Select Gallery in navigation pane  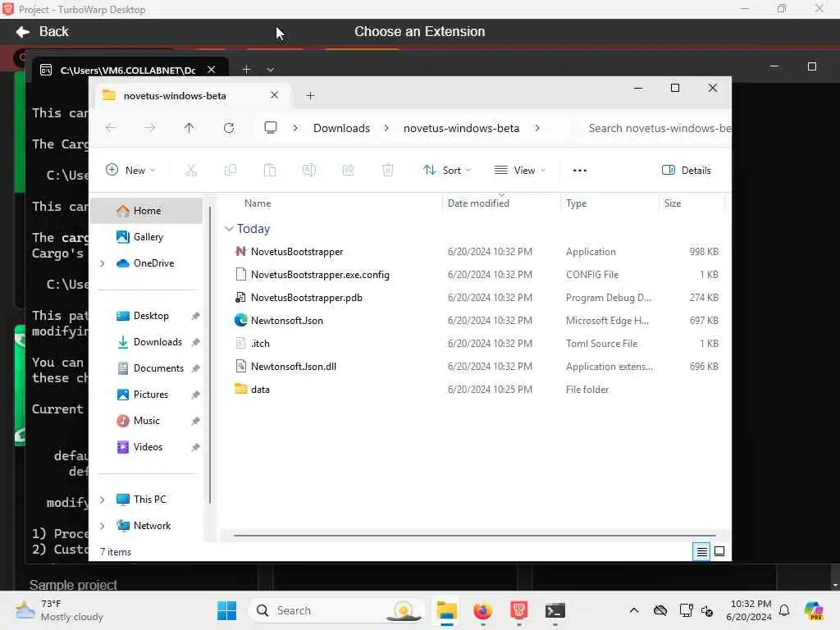click(x=147, y=237)
